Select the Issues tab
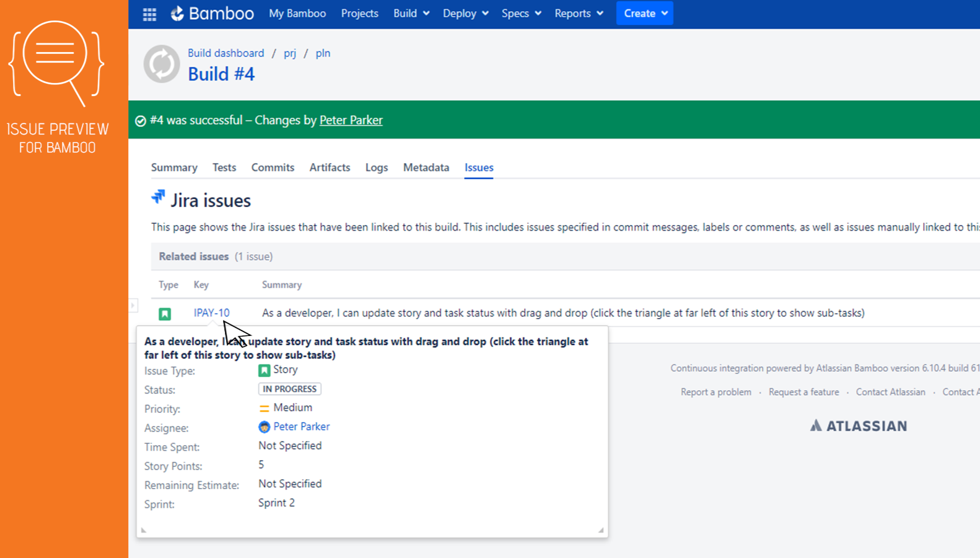The image size is (980, 558). click(x=479, y=167)
